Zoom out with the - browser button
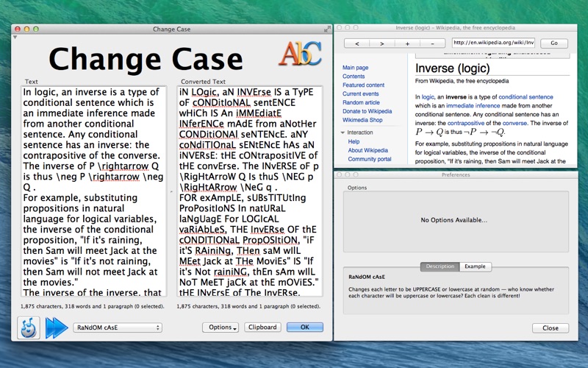 click(432, 43)
